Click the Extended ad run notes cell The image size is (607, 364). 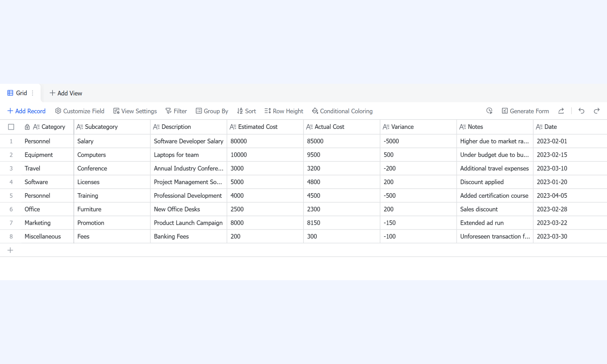point(495,223)
